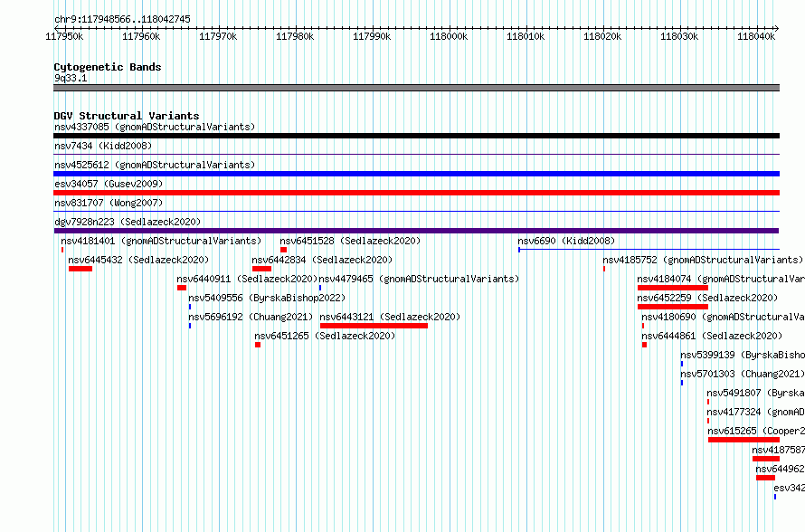
Task: Open the nsv6443121 (Sedlazeck2020) label
Action: pos(390,317)
